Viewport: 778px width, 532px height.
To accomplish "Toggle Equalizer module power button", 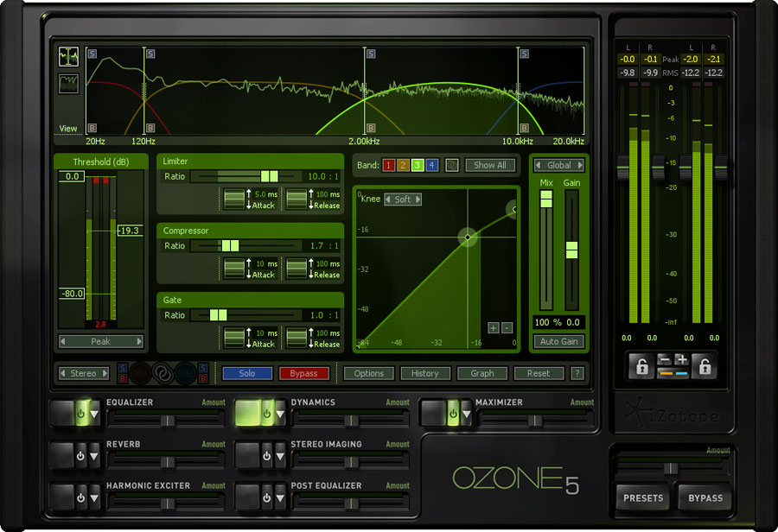I will 80,414.
